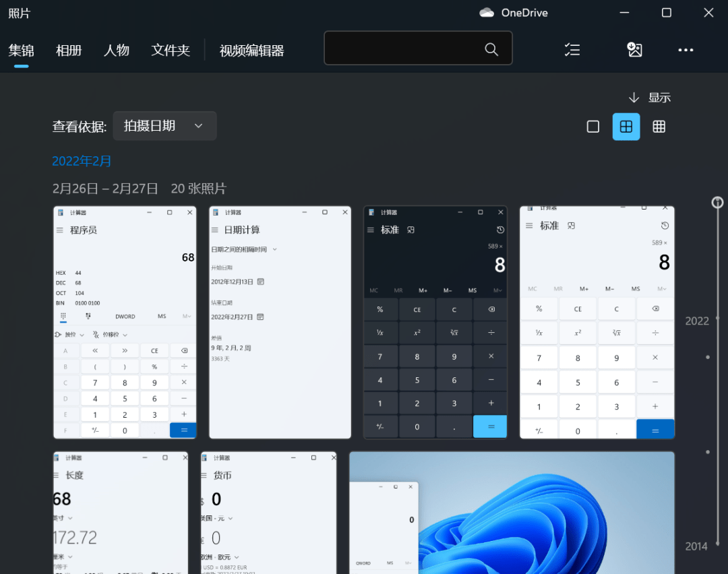Screen dimensions: 728x574
Task: Select the small grid view icon
Action: [659, 126]
